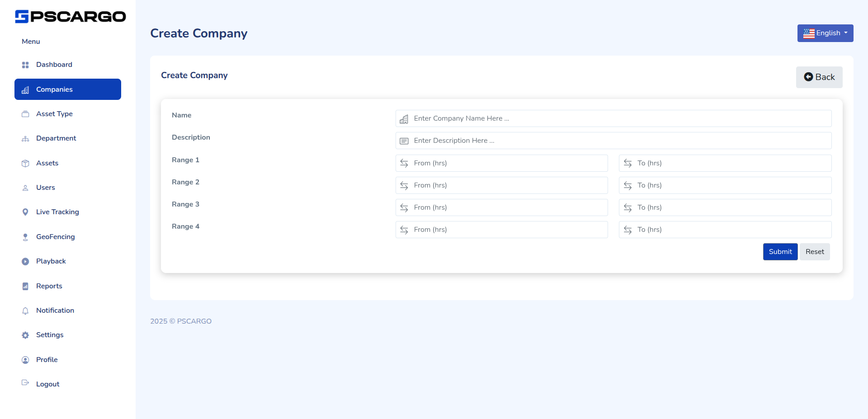Click the PSCARGO logo
The width and height of the screenshot is (868, 419).
70,16
